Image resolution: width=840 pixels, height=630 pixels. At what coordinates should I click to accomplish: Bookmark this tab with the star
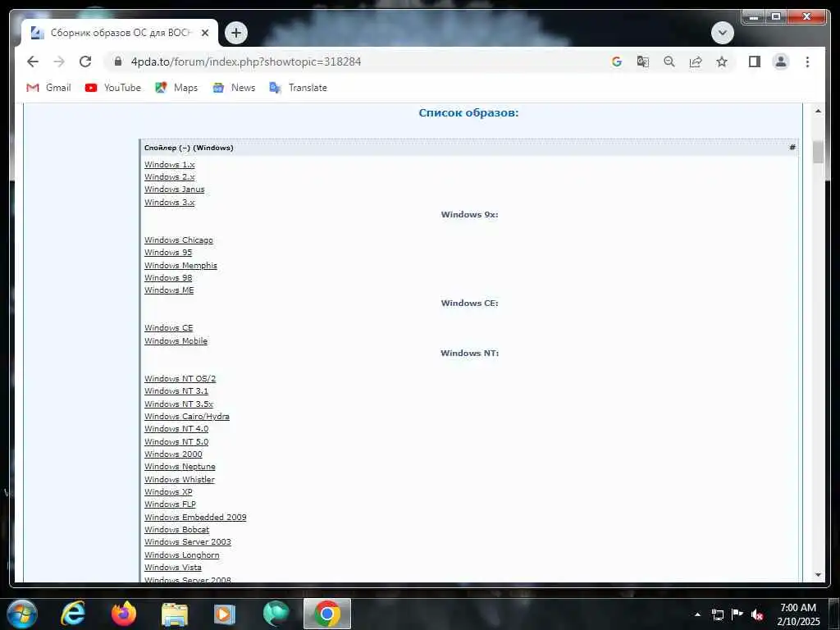coord(722,62)
